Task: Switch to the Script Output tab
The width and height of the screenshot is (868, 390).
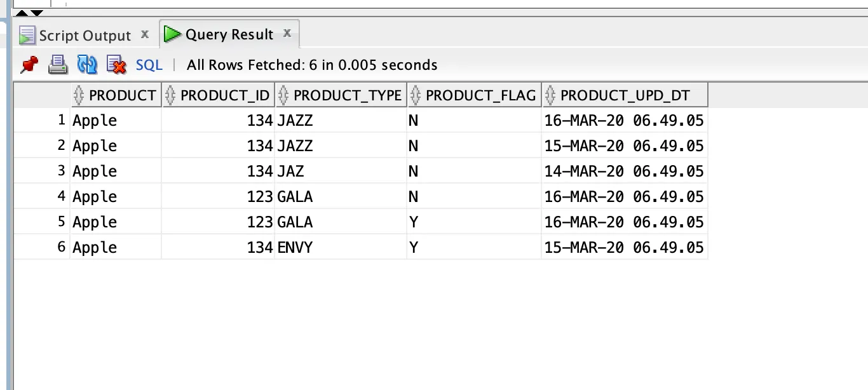Action: coord(84,36)
